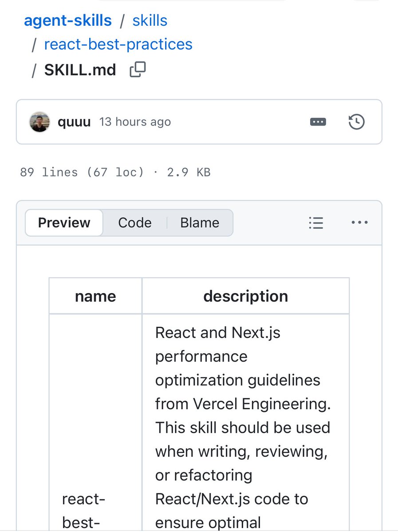Screen dimensions: 398x532
Task: Switch to the Preview tab
Action: pos(64,223)
